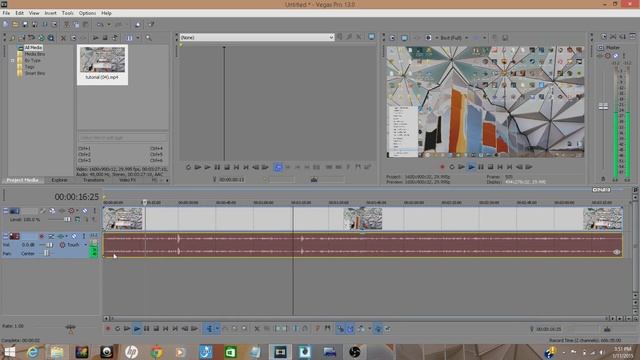The height and width of the screenshot is (360, 640).
Task: Open the preview Overlays dropdown arrow
Action: coord(484,38)
